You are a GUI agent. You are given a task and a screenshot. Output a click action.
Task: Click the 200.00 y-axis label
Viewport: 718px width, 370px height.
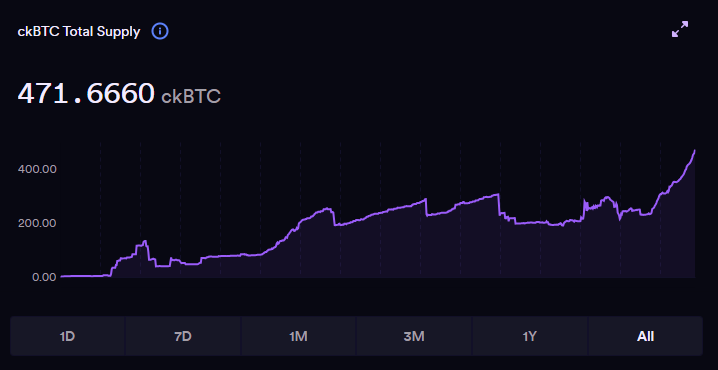pyautogui.click(x=37, y=223)
